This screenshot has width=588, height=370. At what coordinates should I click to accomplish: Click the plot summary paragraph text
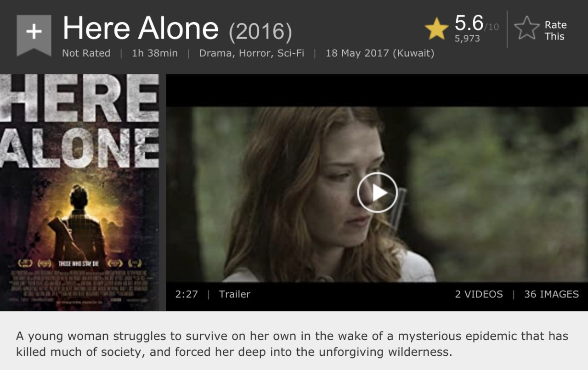292,344
